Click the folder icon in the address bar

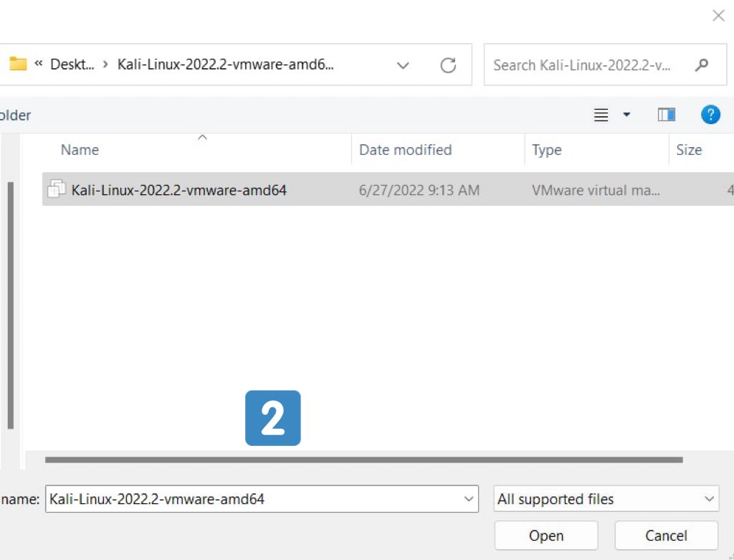click(x=18, y=64)
